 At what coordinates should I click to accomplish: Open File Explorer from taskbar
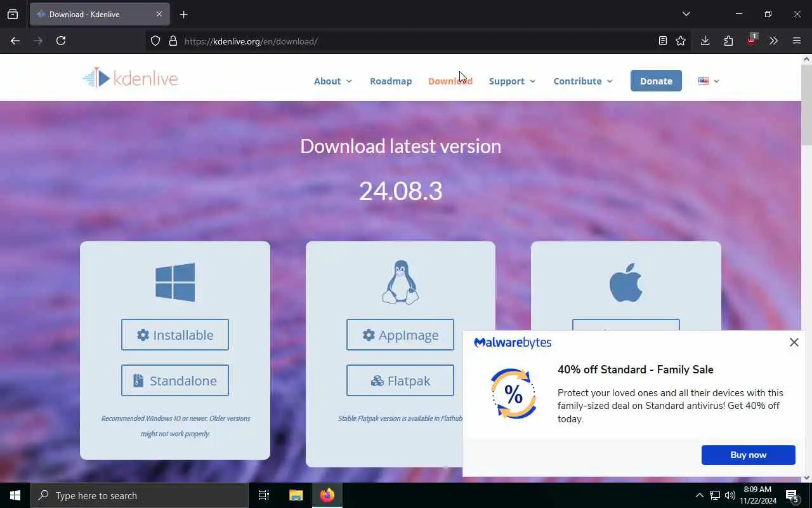point(296,495)
